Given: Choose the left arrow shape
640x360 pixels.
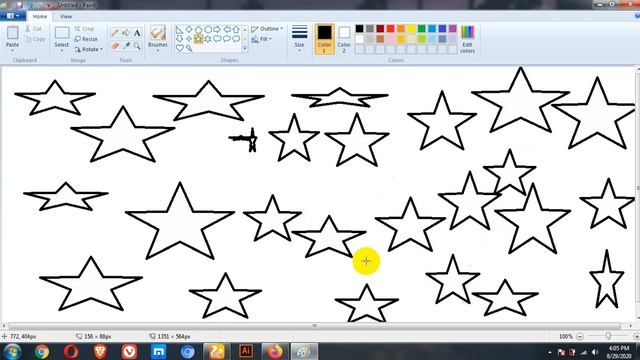Looking at the screenshot, I should 227,30.
